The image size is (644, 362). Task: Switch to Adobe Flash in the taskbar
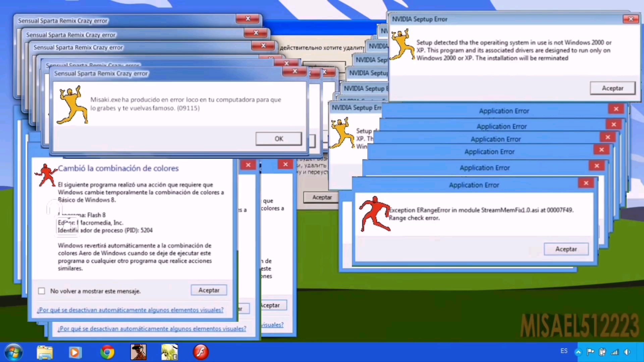pyautogui.click(x=201, y=352)
